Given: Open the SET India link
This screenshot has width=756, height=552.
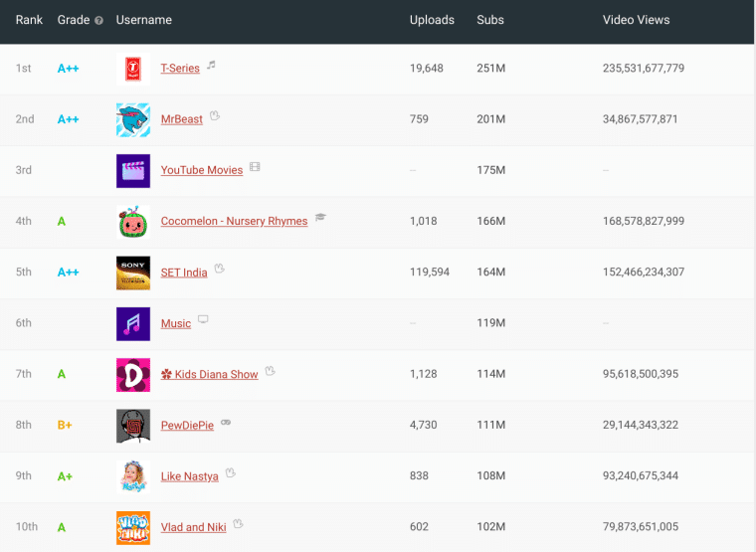Looking at the screenshot, I should pyautogui.click(x=184, y=273).
